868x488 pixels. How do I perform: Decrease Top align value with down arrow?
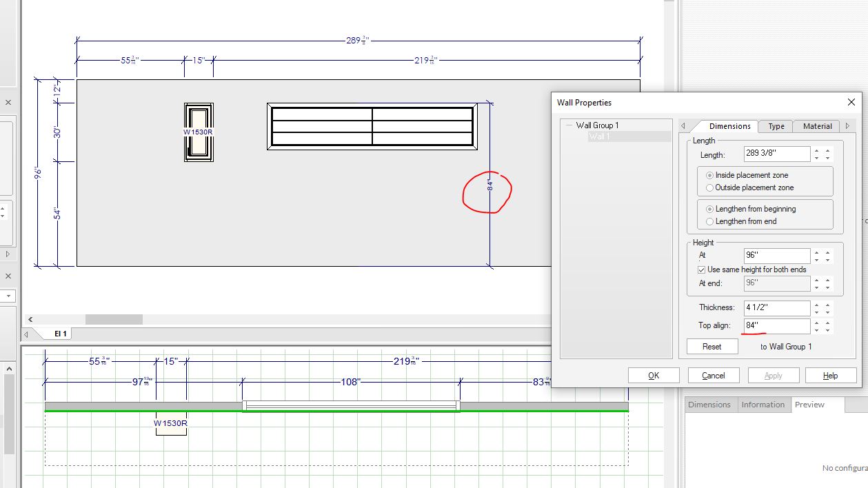point(817,329)
